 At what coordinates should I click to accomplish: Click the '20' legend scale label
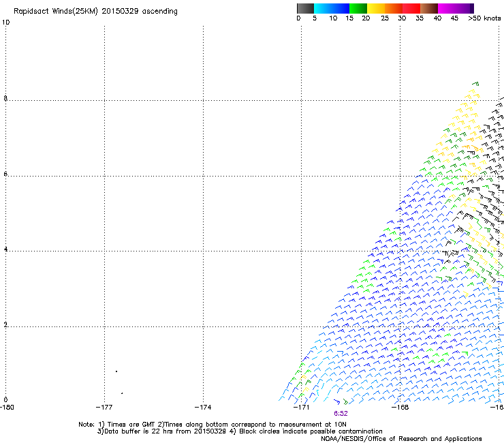coord(366,18)
